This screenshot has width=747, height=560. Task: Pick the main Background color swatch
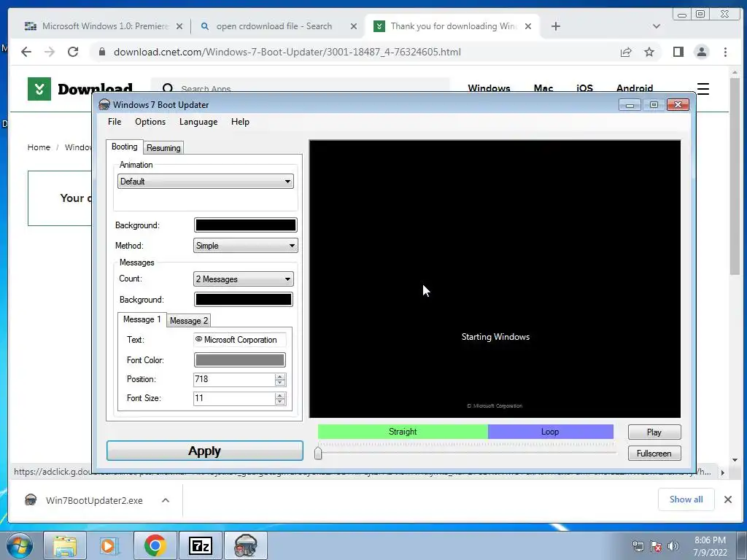[245, 225]
